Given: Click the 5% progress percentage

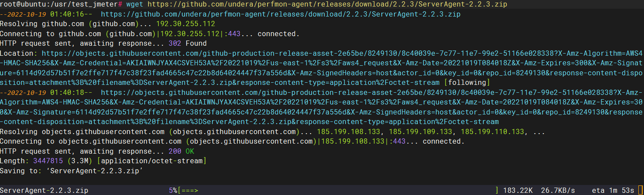Looking at the screenshot, I should pyautogui.click(x=173, y=191).
